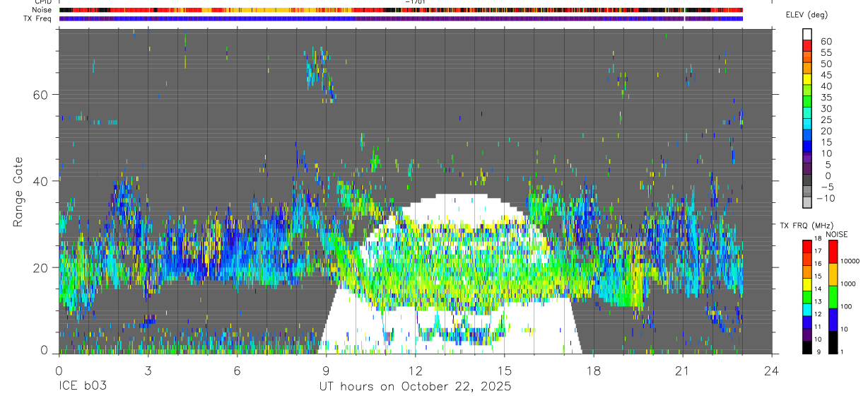Screen dimensions: 868x401
Task: Click the 'ELEV (deg)' colorbar title
Action: pyautogui.click(x=807, y=15)
